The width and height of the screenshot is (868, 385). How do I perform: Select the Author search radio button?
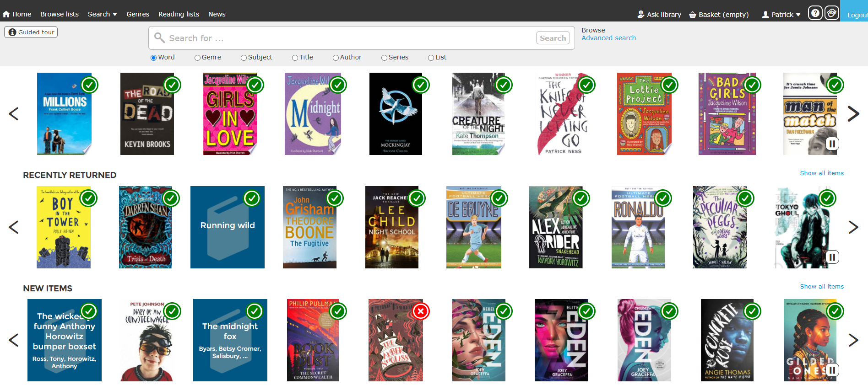click(x=336, y=58)
